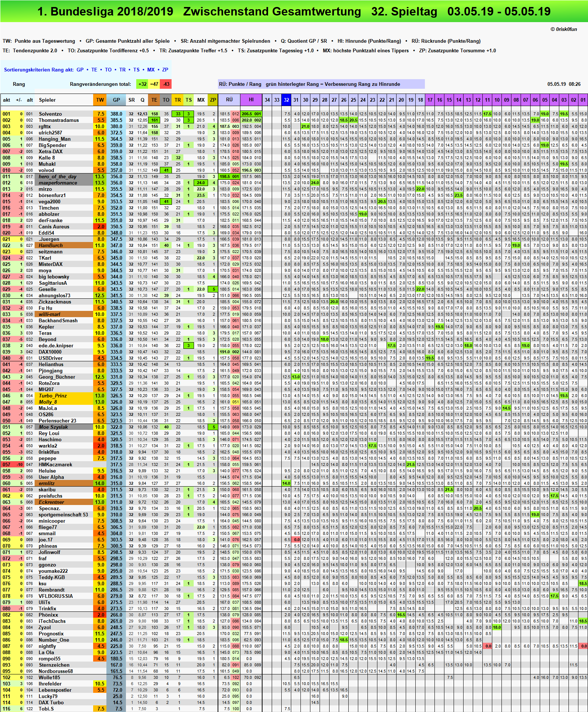This screenshot has width=588, height=712.
Task: Click the gray Moe Szyslak name cell
Action: [64, 427]
